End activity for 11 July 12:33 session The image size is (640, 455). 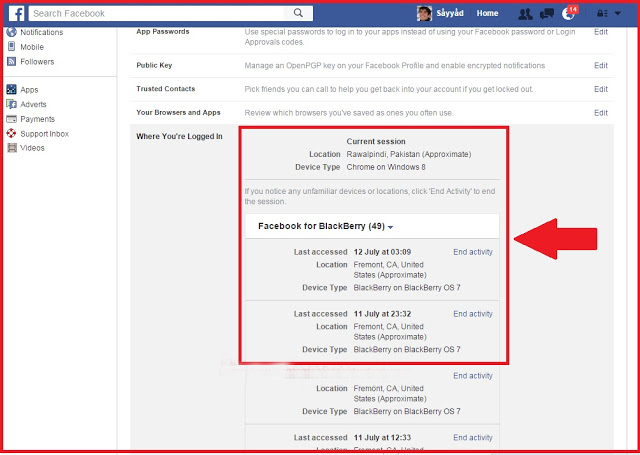[473, 437]
